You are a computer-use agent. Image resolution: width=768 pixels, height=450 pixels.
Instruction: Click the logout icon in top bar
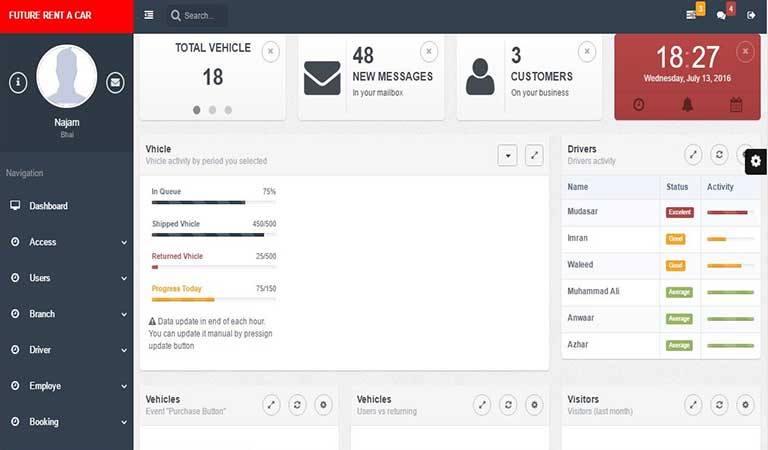[751, 15]
